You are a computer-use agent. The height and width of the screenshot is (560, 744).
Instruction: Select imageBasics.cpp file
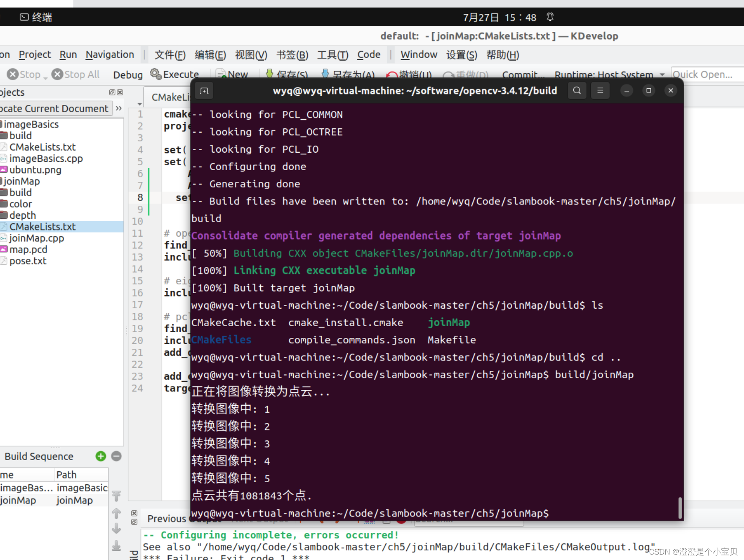pyautogui.click(x=46, y=159)
